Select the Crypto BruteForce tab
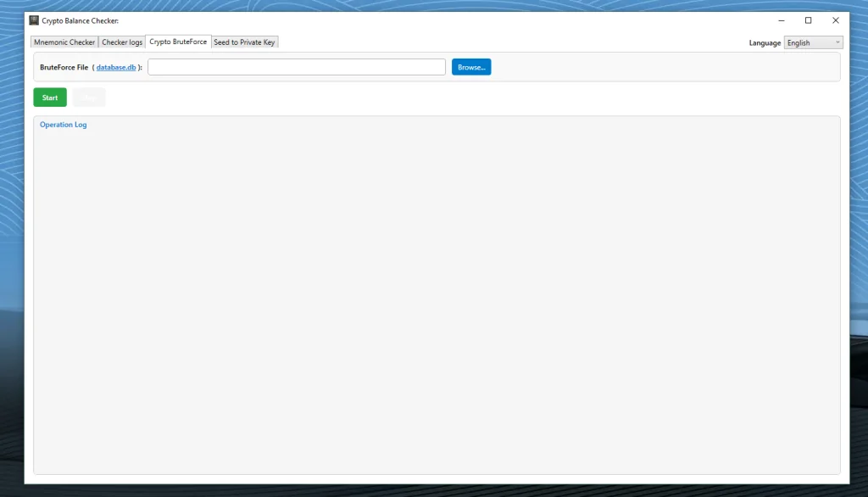This screenshot has height=497, width=868. [x=178, y=42]
